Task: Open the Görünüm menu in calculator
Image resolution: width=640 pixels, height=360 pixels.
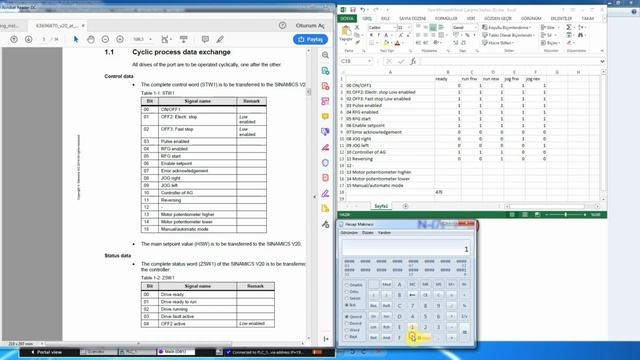Action: [x=349, y=233]
